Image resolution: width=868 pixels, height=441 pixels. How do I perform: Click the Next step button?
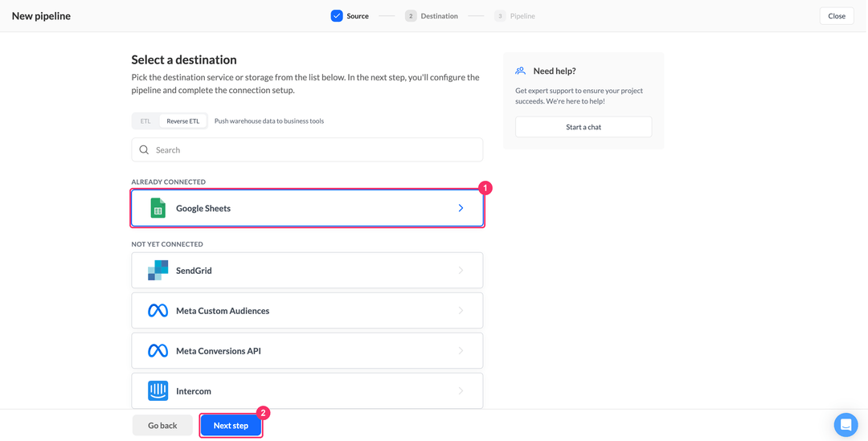pyautogui.click(x=231, y=426)
